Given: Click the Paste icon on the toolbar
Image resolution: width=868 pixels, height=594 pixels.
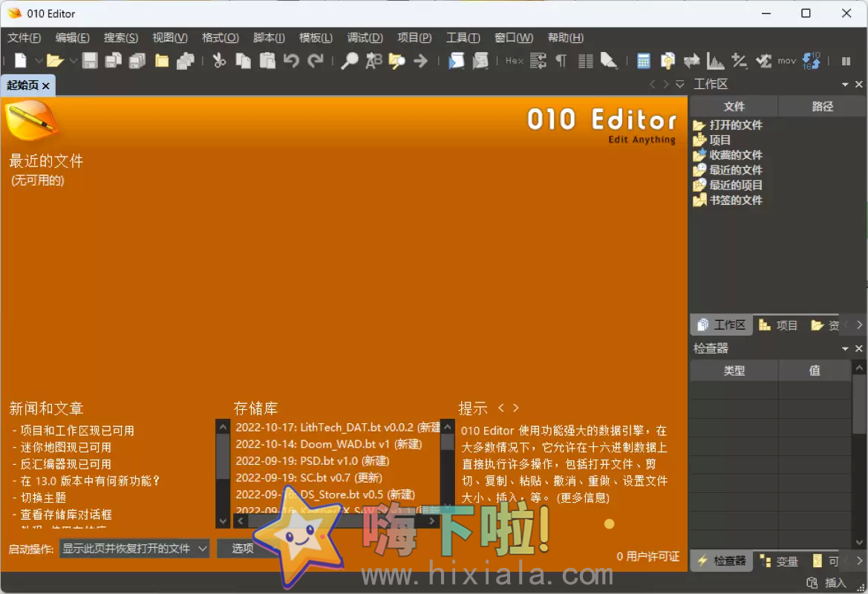Looking at the screenshot, I should (x=267, y=61).
